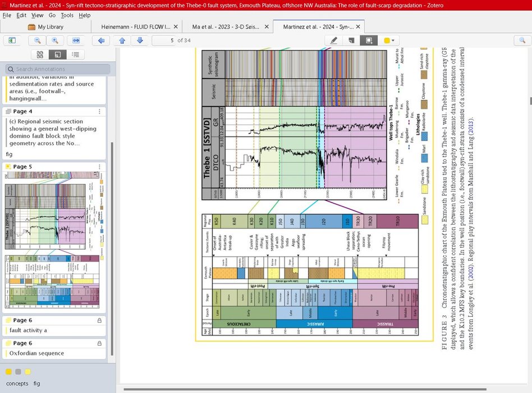
Task: Filter annotations by 'fig' tag in footer
Action: coord(36,383)
